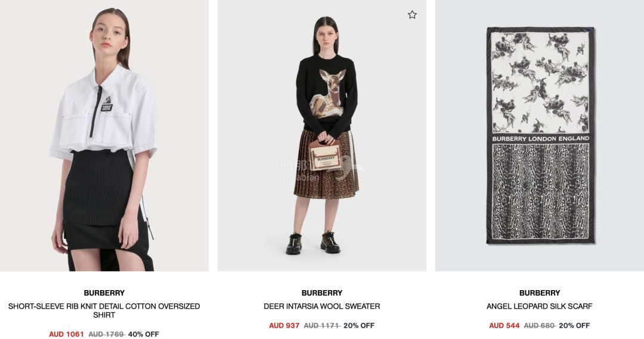Click the AUD 544 sale price

pos(504,325)
